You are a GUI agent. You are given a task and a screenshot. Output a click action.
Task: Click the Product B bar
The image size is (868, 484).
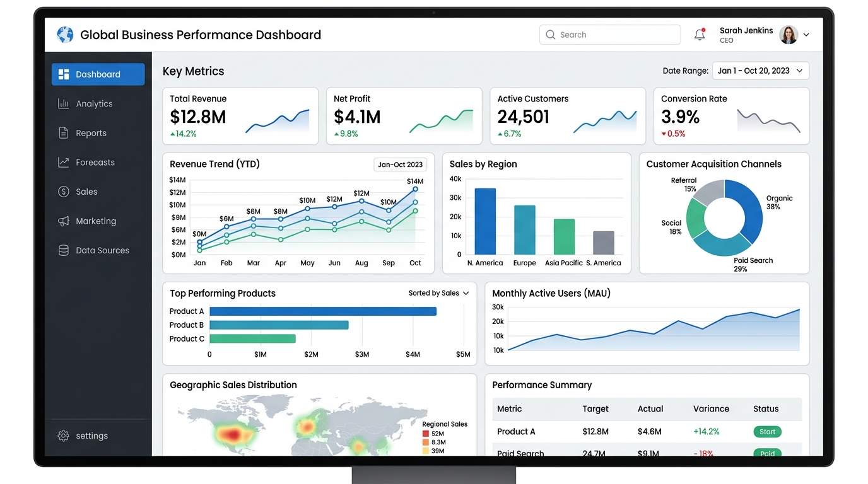pos(279,325)
